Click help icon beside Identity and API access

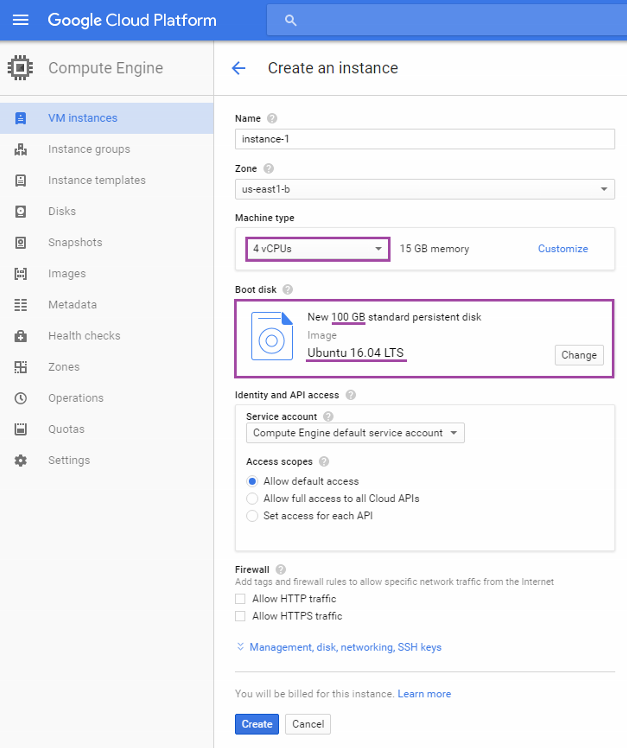[351, 395]
